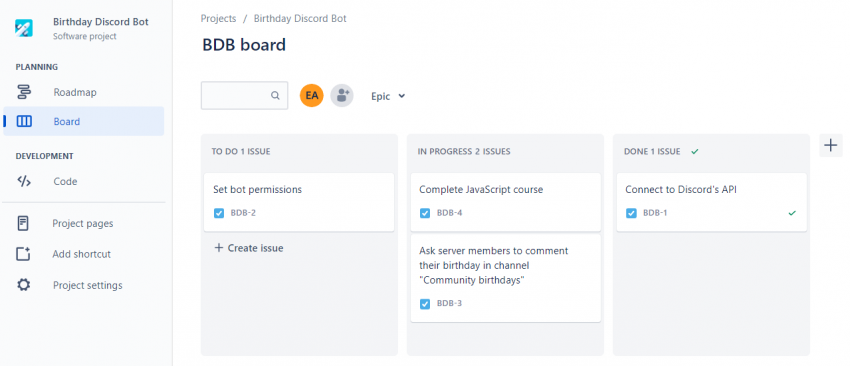Click the Birthday Discord Bot project avatar icon
The height and width of the screenshot is (366, 850).
point(24,28)
